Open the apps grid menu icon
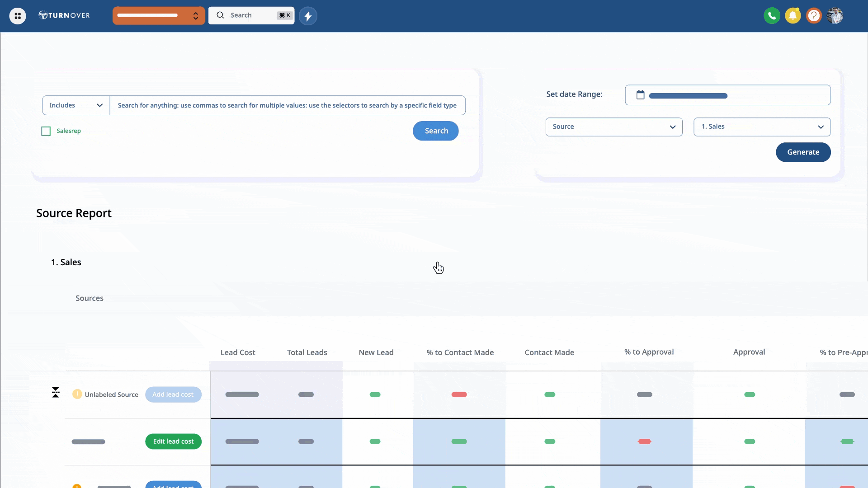 [18, 16]
